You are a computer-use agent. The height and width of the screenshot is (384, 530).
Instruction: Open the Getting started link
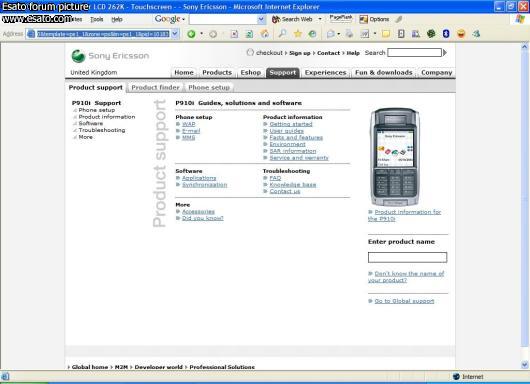pyautogui.click(x=291, y=124)
